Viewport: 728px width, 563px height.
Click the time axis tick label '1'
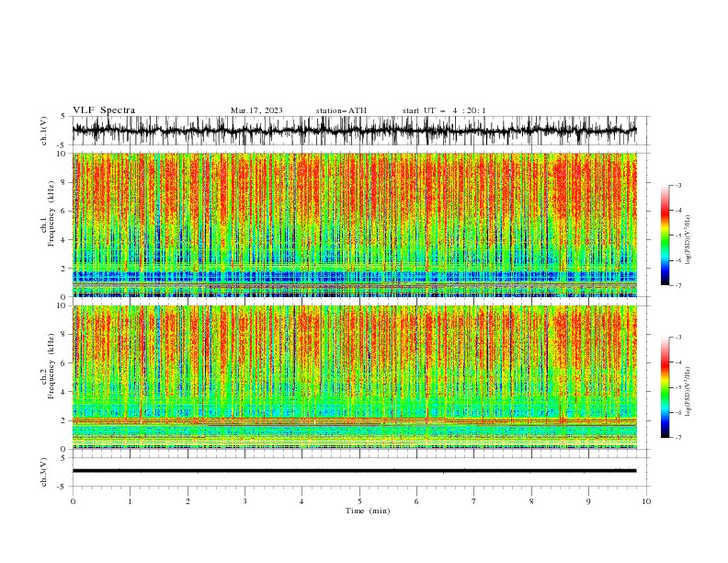[130, 501]
